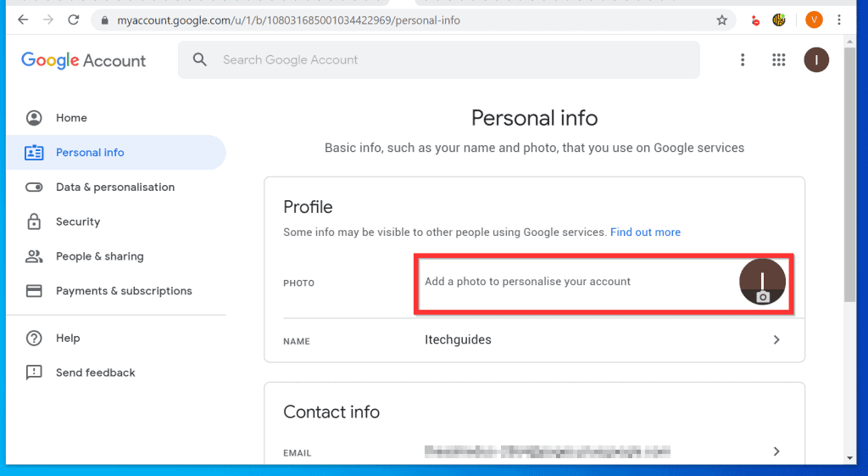Click the Security lock icon
This screenshot has height=476, width=868.
tap(34, 221)
